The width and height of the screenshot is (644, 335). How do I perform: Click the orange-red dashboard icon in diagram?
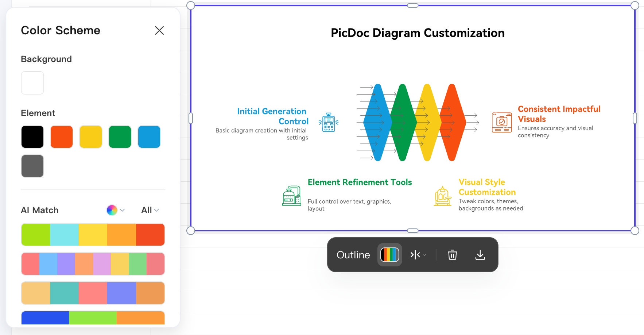502,122
